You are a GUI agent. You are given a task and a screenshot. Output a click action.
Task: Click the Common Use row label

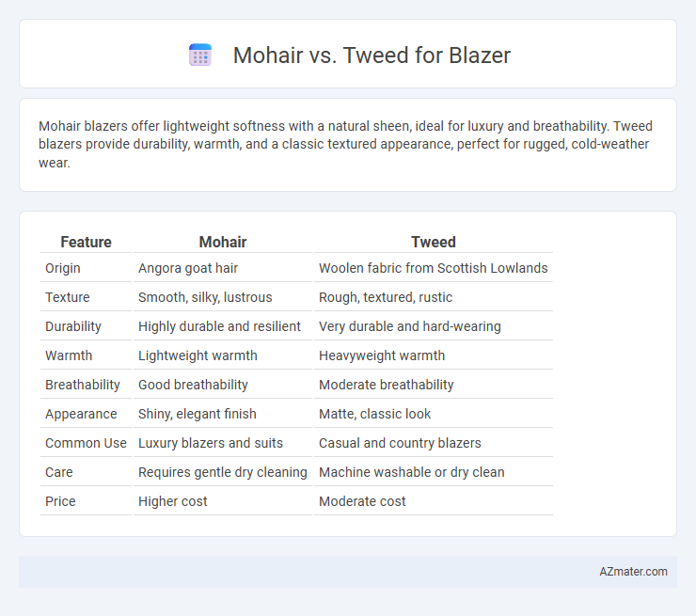coord(86,443)
